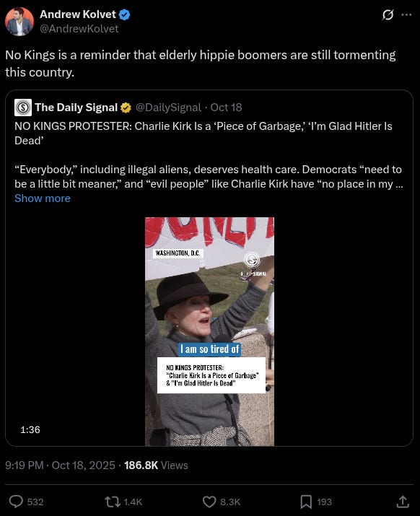Open the share upload icon

click(x=402, y=501)
